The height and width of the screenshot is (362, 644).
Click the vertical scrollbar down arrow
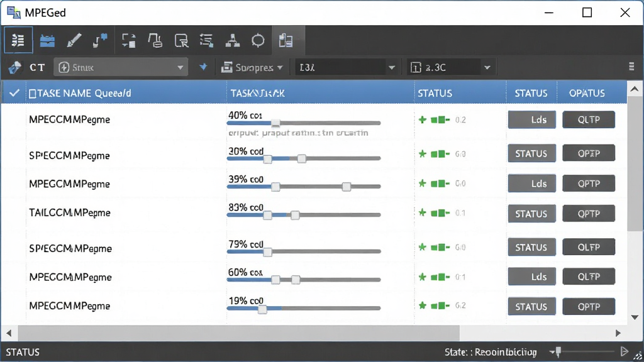pos(635,317)
